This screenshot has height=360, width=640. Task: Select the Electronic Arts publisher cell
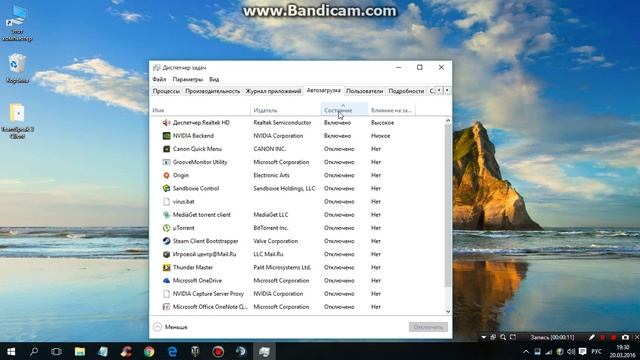(271, 175)
